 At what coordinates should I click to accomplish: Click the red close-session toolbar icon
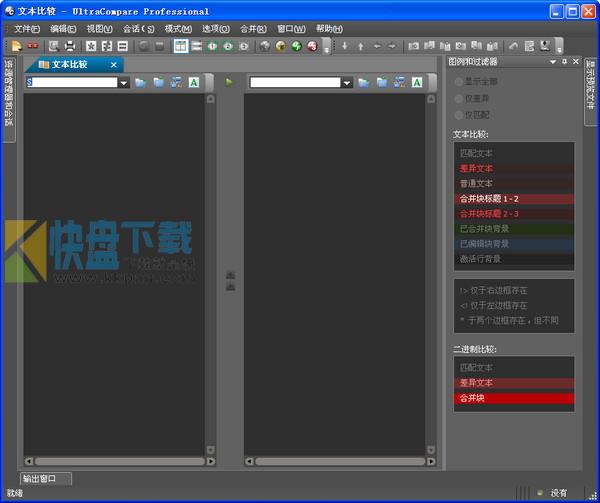(33, 46)
